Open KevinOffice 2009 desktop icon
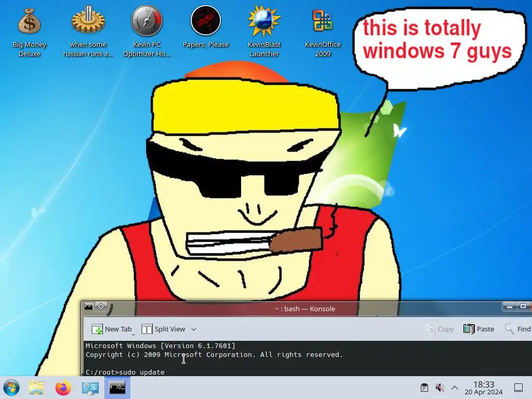The image size is (532, 399). [x=323, y=32]
